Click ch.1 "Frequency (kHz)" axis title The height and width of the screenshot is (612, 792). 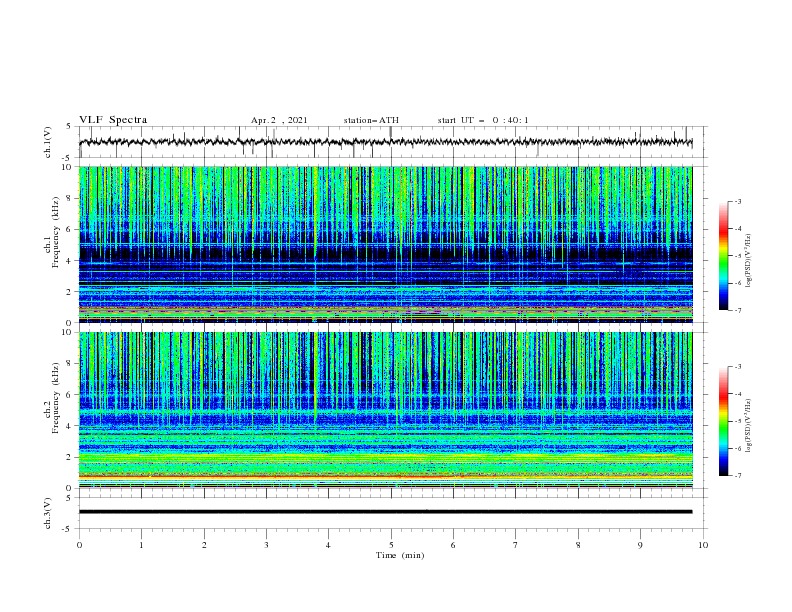click(x=56, y=233)
